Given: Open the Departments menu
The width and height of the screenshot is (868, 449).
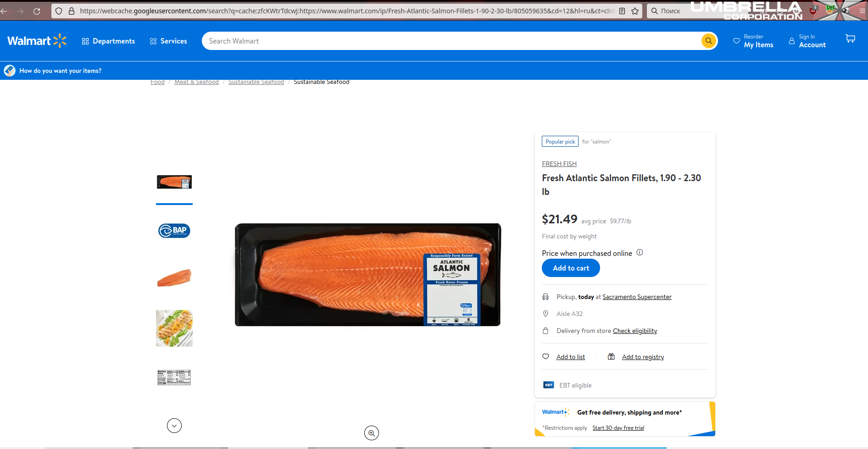Looking at the screenshot, I should click(108, 41).
